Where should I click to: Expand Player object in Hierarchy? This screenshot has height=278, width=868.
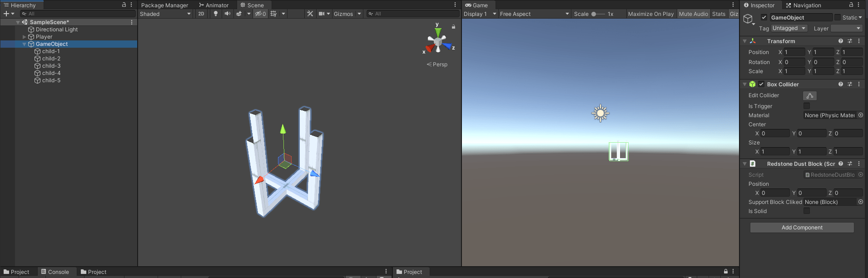pyautogui.click(x=25, y=37)
